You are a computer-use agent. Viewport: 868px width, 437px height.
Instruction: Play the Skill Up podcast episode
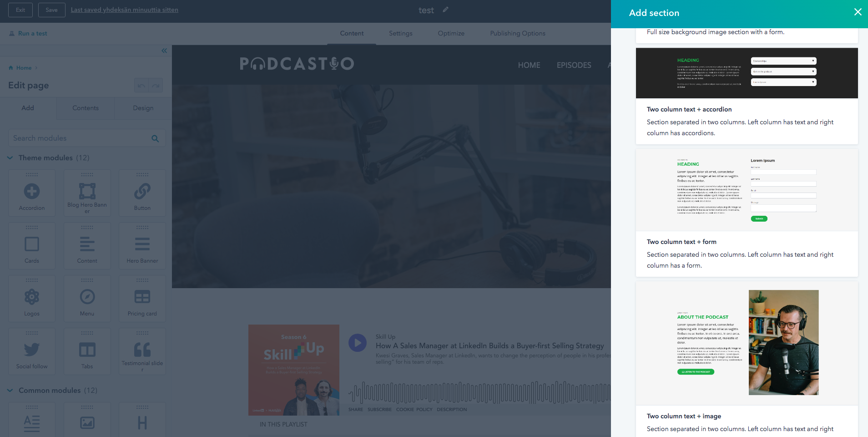(358, 343)
